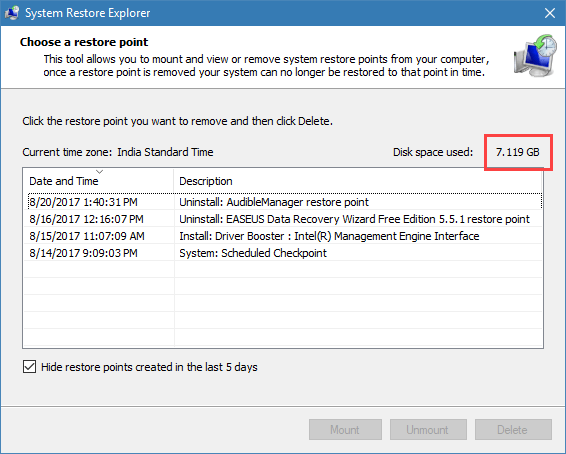Screen dimensions: 566x454
Task: Click the 7.119 GB disk space value
Action: coord(518,152)
